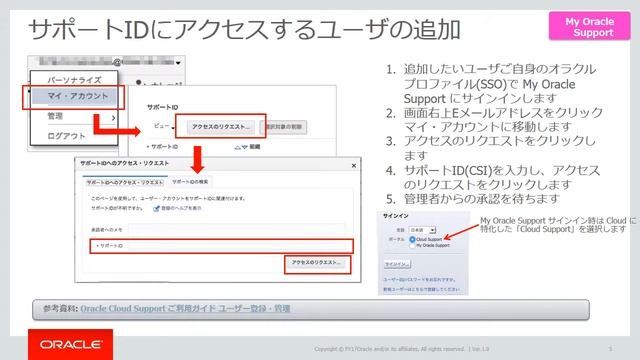Click the greyed button next to アクセスのリクエスト
The image size is (640, 360).
click(284, 127)
